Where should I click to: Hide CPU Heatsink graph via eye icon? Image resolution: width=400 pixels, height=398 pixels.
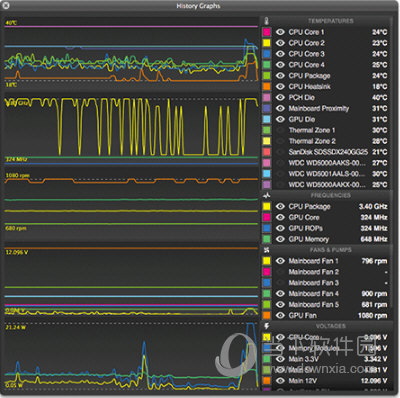click(x=280, y=87)
